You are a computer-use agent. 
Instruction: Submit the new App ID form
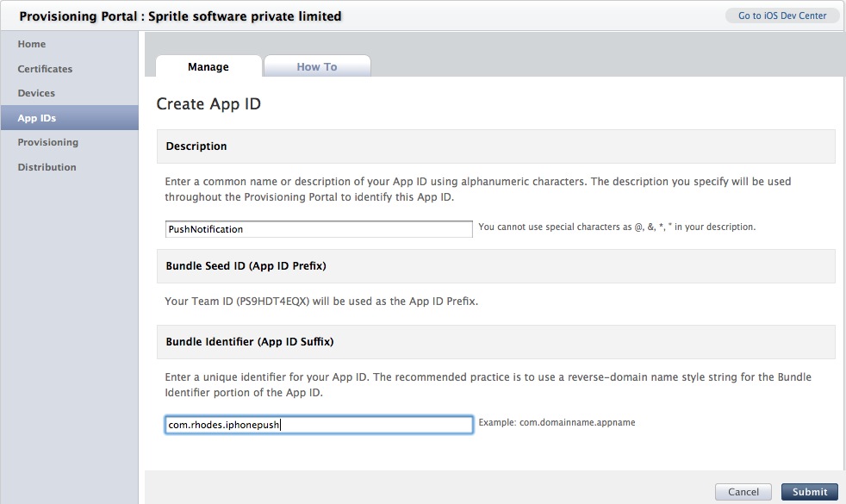point(809,492)
